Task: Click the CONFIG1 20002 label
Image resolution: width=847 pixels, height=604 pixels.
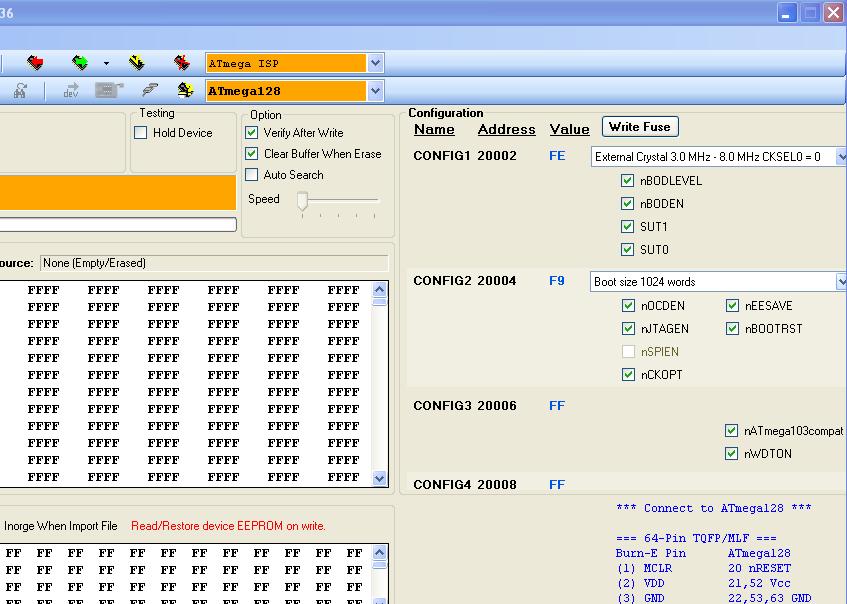Action: (x=465, y=156)
